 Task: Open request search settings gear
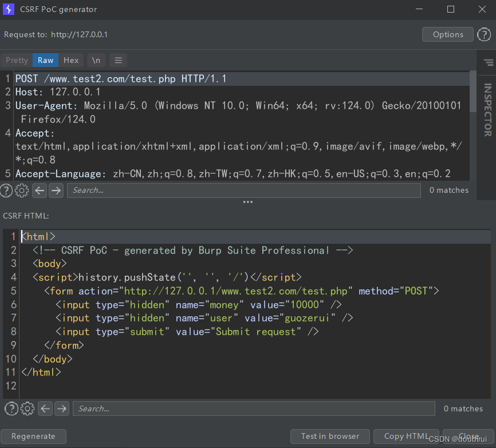pos(22,191)
